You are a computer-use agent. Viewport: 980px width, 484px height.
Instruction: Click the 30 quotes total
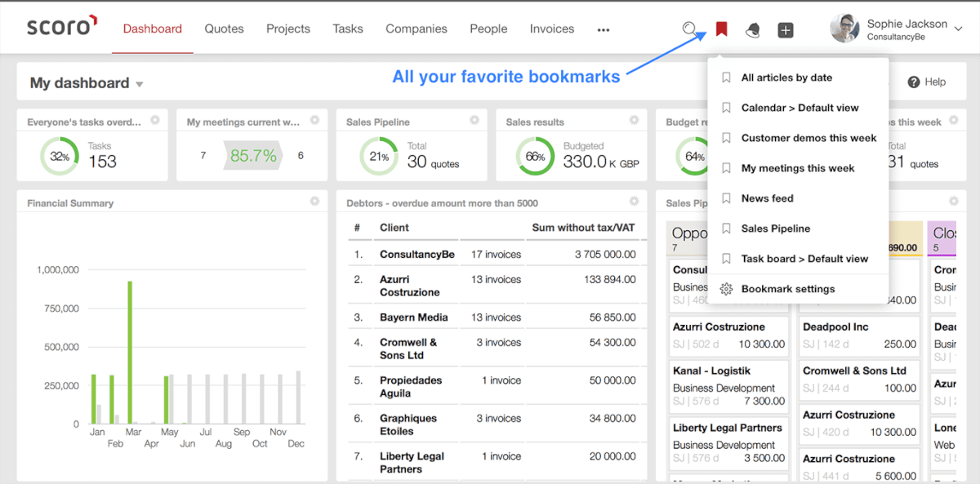[433, 162]
